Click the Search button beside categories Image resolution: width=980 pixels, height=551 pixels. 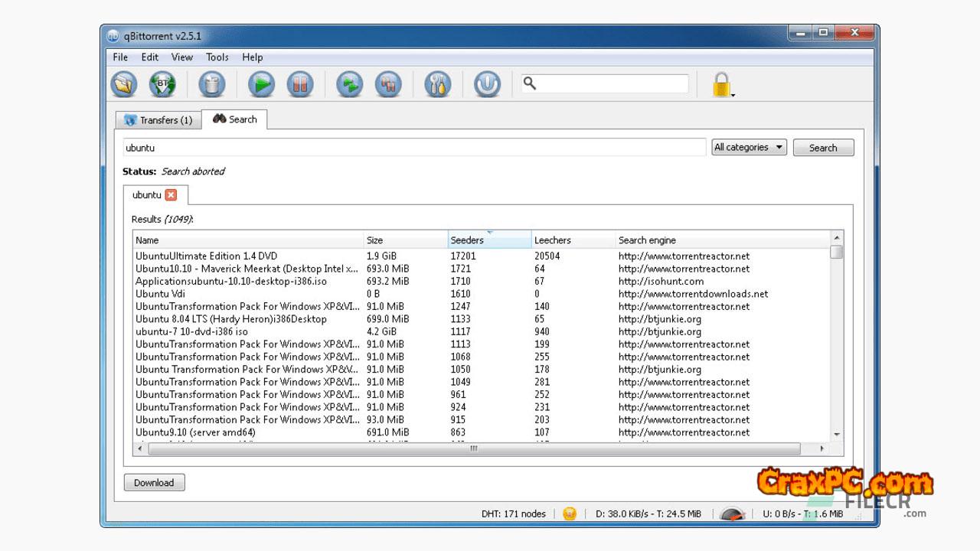(823, 148)
